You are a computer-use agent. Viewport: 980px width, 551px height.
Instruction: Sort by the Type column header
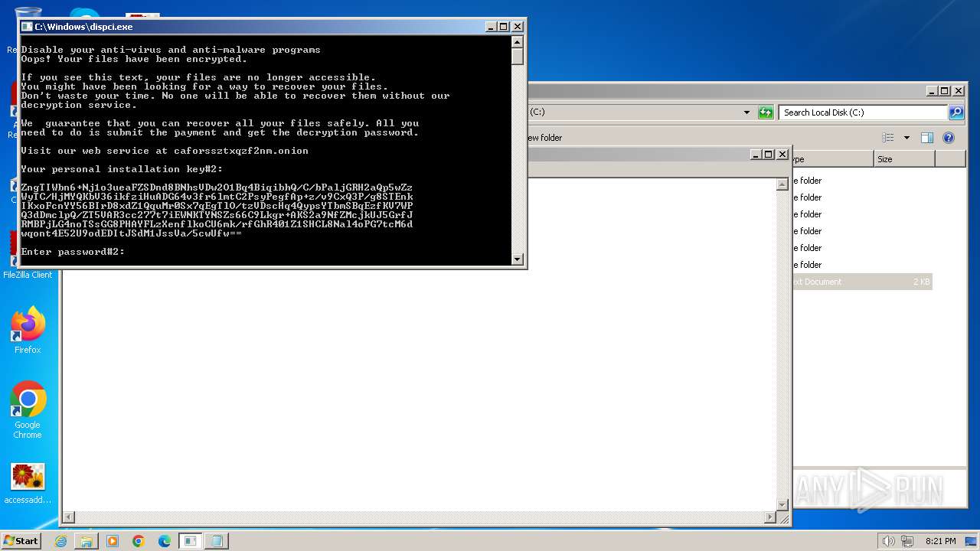point(833,159)
